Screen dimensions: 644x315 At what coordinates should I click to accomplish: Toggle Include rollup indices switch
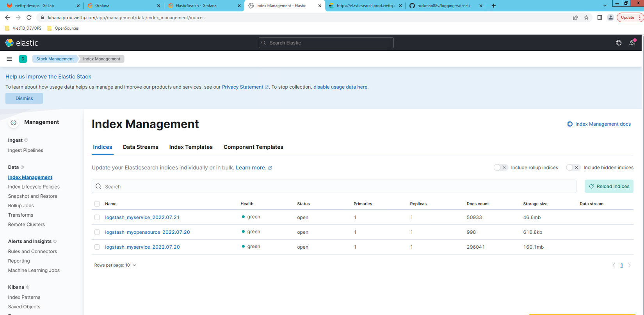tap(500, 167)
